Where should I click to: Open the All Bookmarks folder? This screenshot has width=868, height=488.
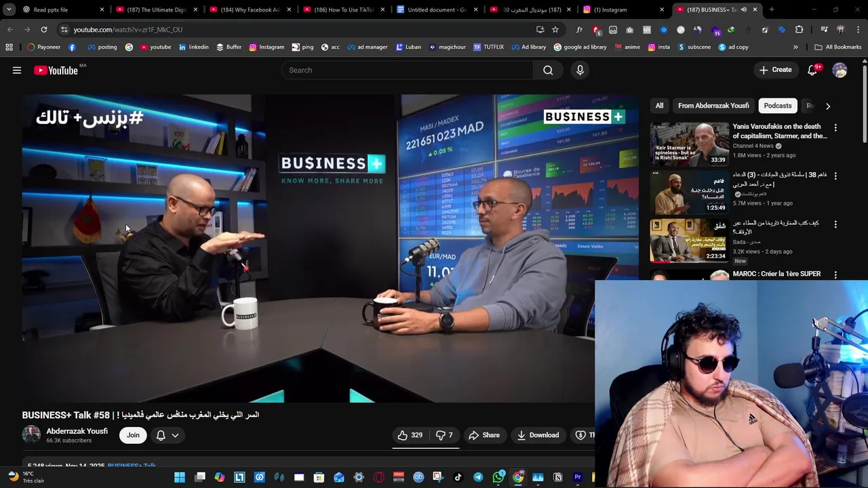pos(837,47)
